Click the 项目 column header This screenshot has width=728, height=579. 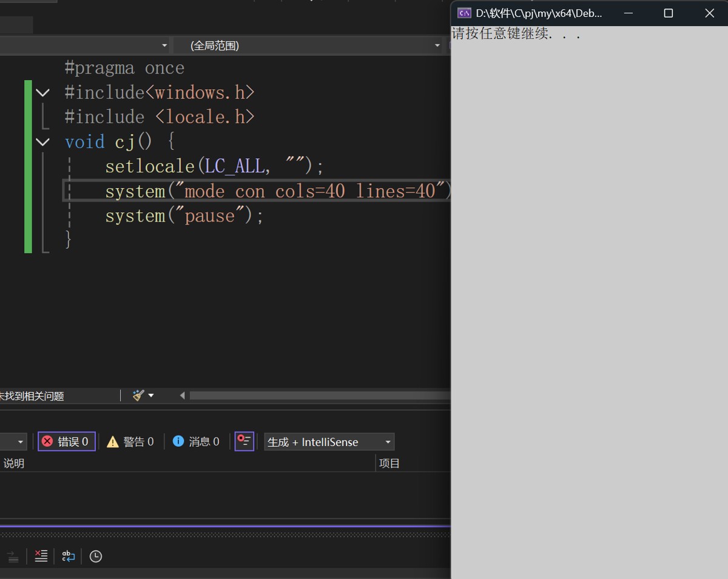(x=389, y=463)
